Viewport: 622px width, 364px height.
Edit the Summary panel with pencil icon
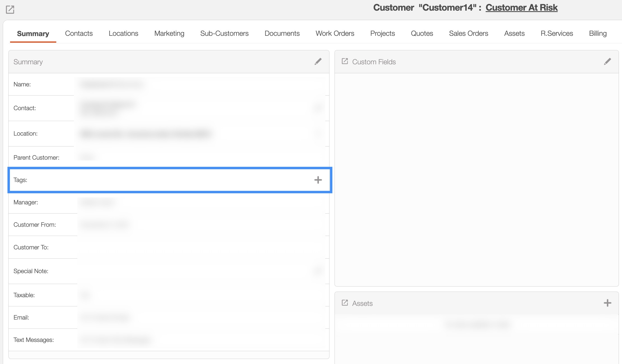(x=318, y=62)
